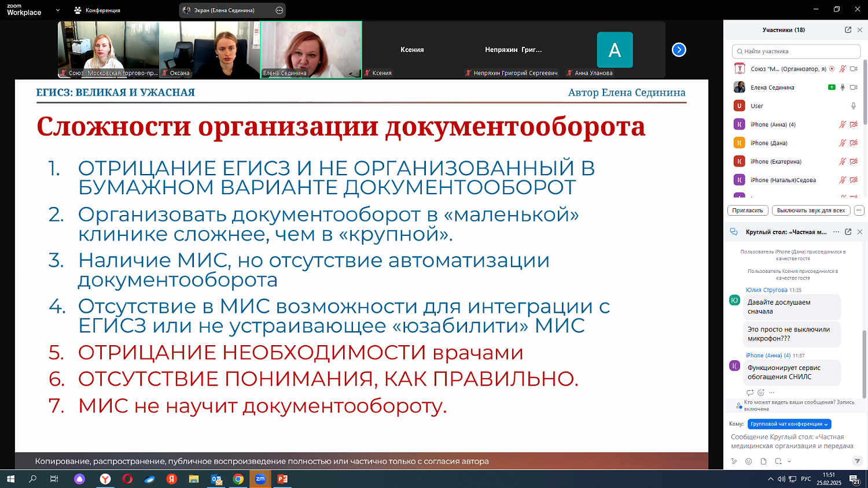Send the chat message via paper plane icon
Screen dimensions: 868x488
857,461
